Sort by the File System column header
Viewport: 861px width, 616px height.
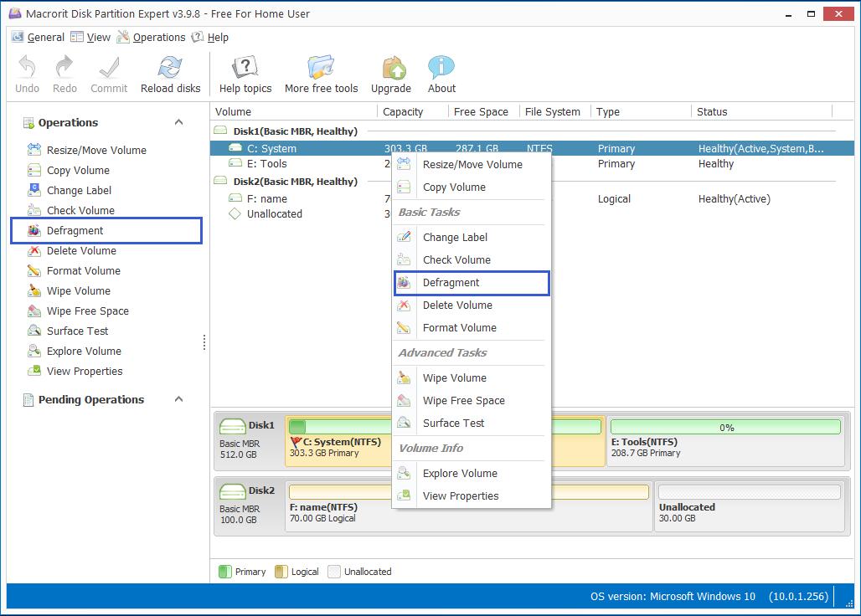click(554, 112)
